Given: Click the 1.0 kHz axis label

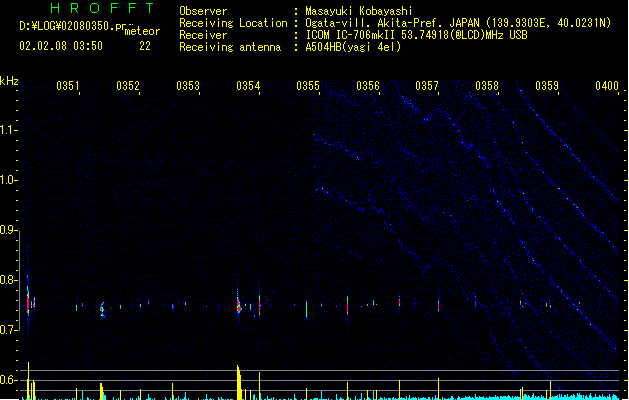Looking at the screenshot, I should coord(8,180).
